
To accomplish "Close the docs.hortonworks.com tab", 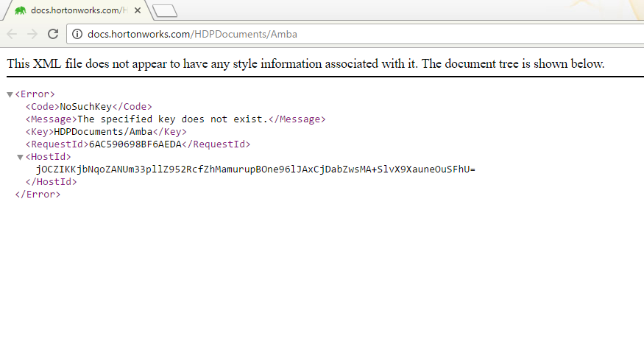I will point(138,10).
